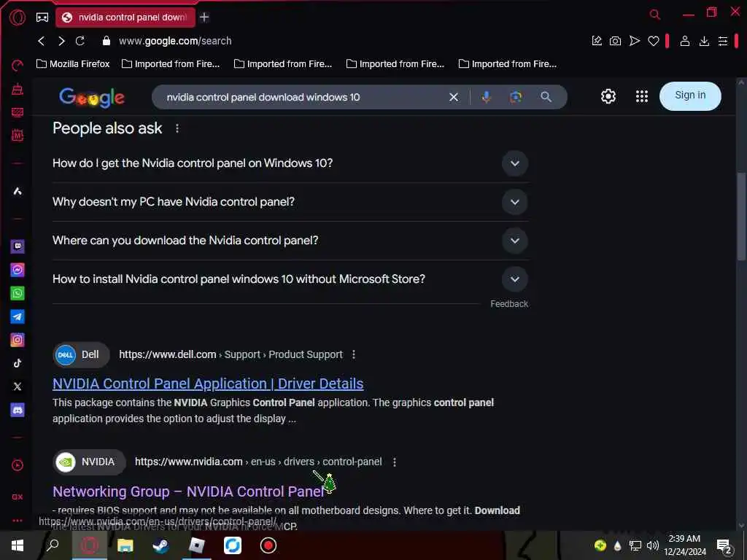Open Windows taskbar search
This screenshot has height=560, width=747.
(53, 545)
